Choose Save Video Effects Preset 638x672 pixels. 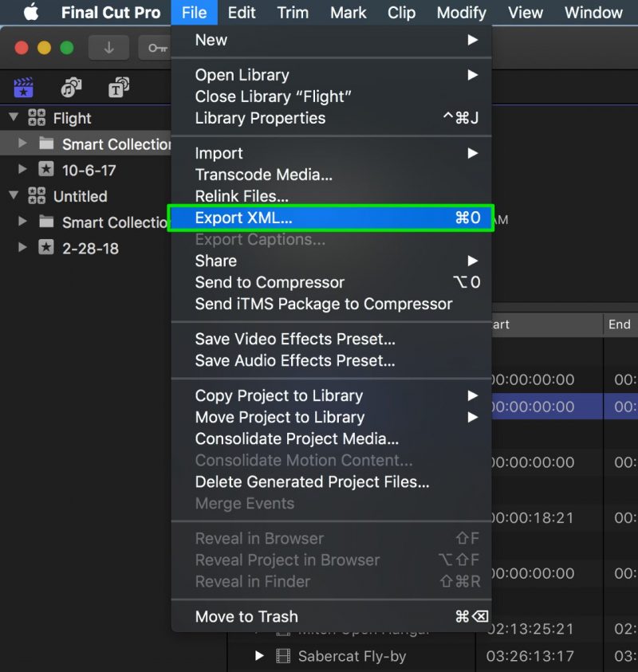coord(332,339)
